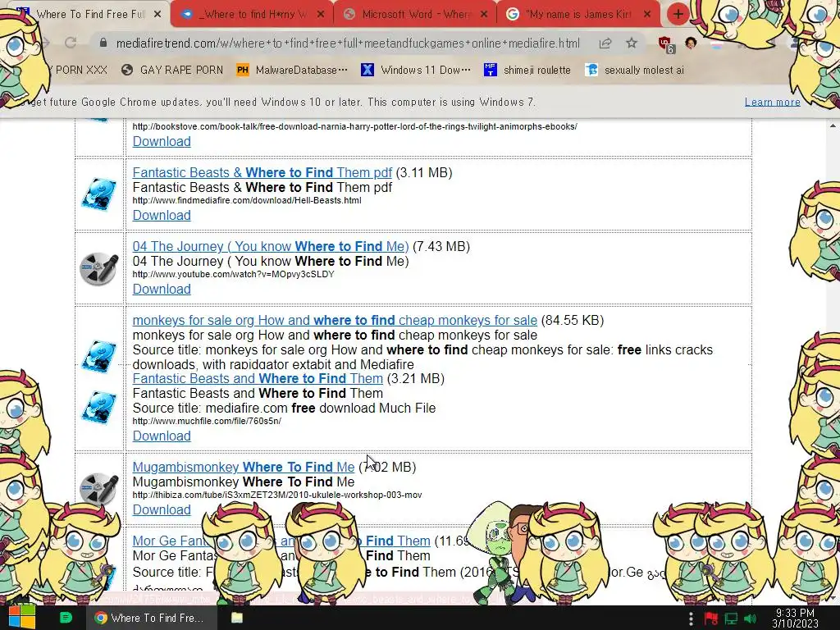
Task: Click Download under the muchfile.com URL
Action: (x=162, y=436)
